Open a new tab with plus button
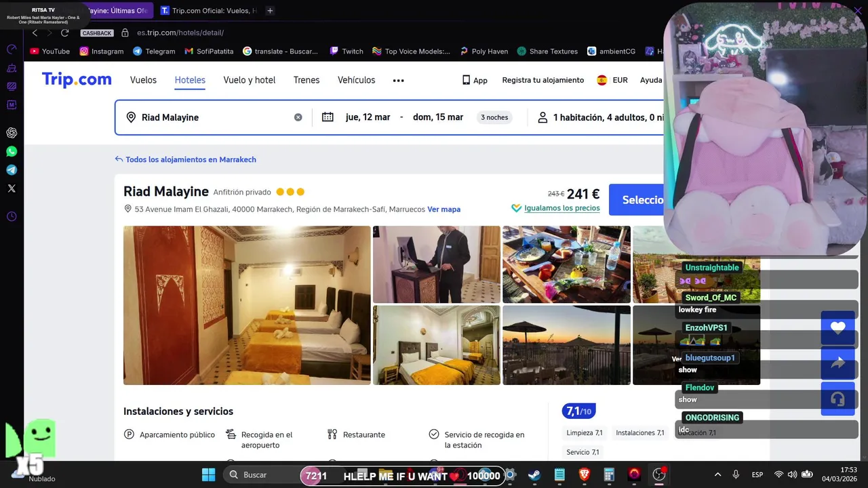Screen dimensions: 868x488 (x=270, y=11)
